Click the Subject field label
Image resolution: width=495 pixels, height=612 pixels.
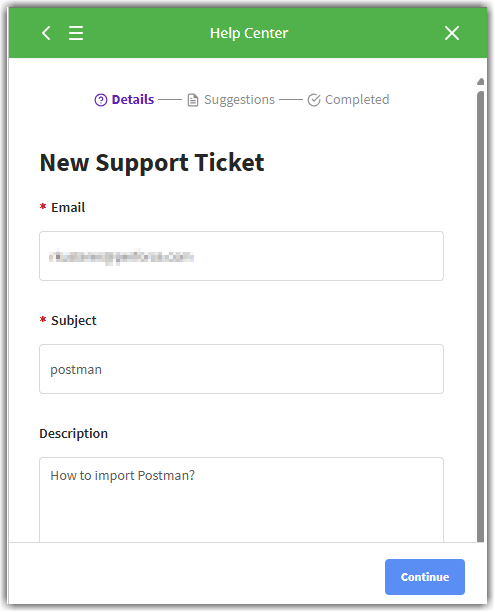coord(73,320)
